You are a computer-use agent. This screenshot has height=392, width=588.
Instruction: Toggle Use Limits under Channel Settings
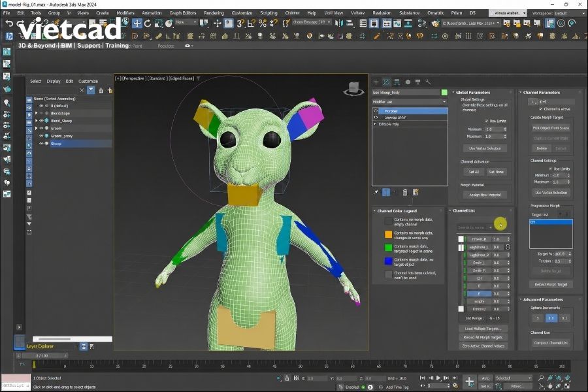pos(551,169)
